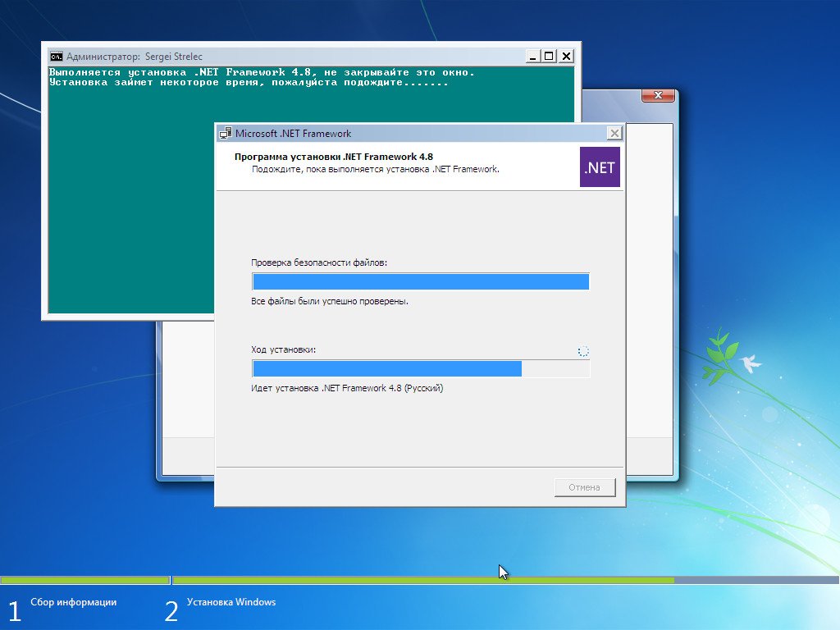The image size is (840, 630).
Task: Click console line "Установка займет некоторое время"
Action: (249, 83)
